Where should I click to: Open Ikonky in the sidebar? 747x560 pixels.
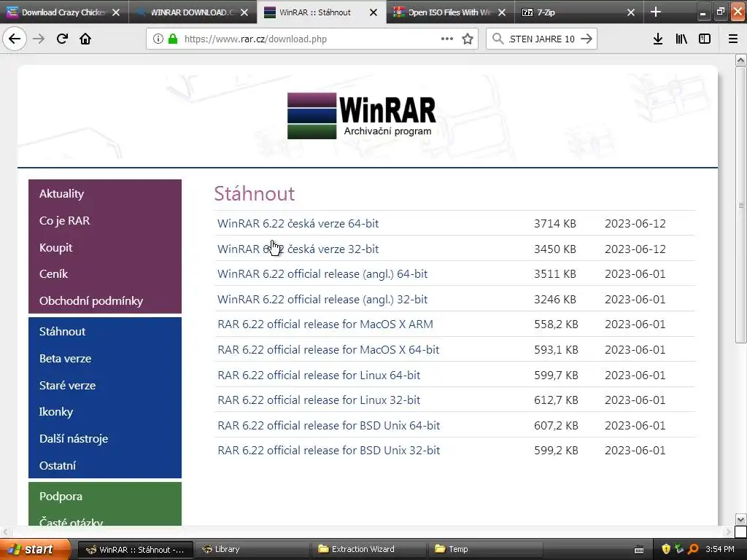55,412
